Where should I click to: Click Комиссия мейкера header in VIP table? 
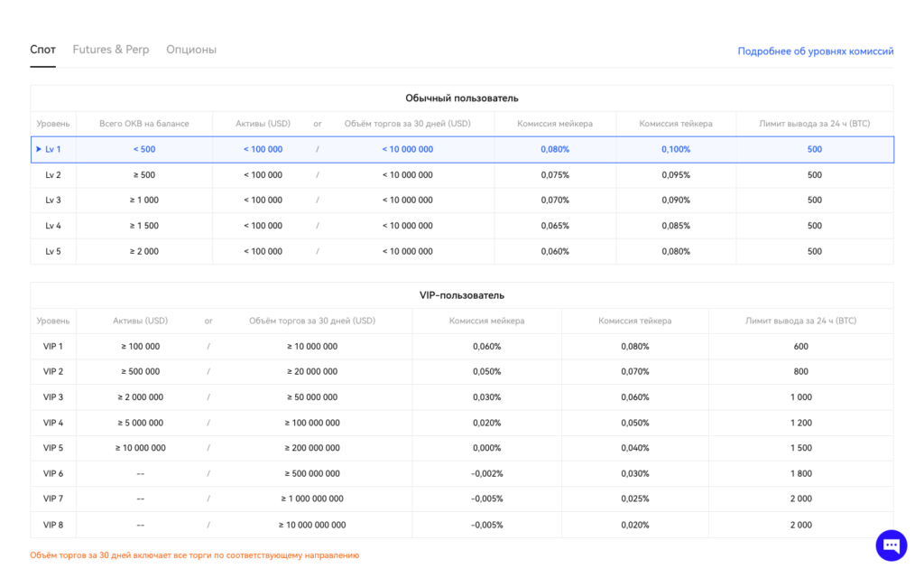click(486, 321)
